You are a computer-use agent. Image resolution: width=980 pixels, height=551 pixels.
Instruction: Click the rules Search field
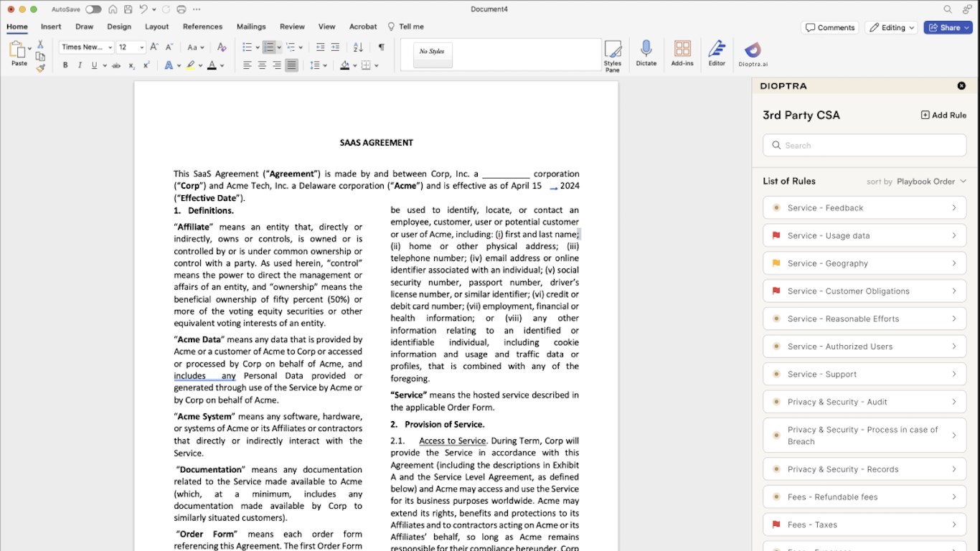click(864, 145)
